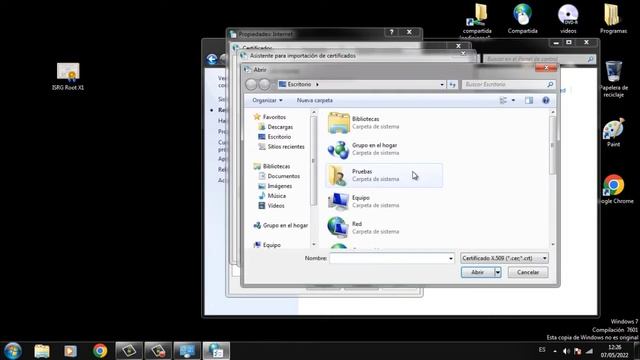
Task: Select the Programas desktop folder
Action: click(613, 19)
